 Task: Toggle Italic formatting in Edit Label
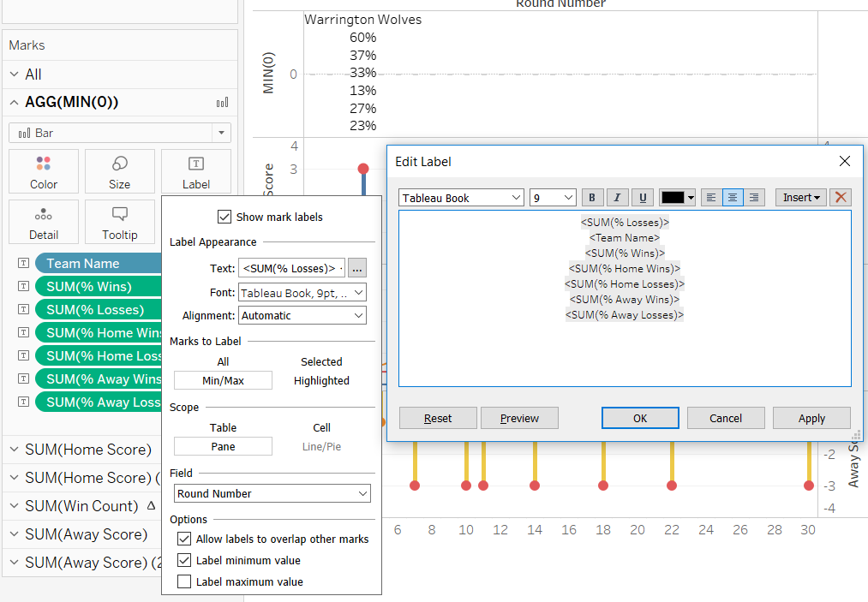pyautogui.click(x=617, y=198)
